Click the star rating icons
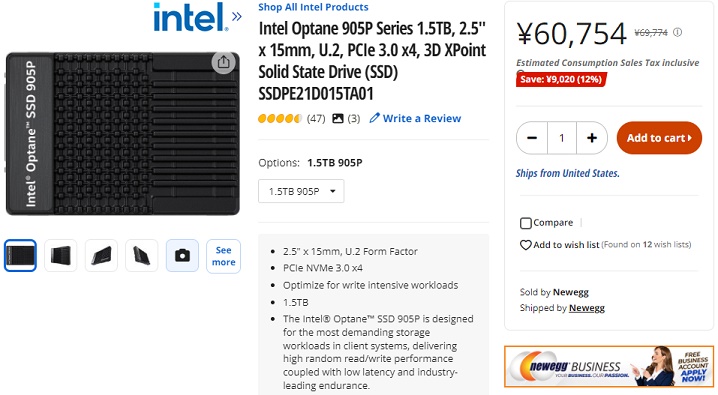The width and height of the screenshot is (718, 395). pos(280,119)
